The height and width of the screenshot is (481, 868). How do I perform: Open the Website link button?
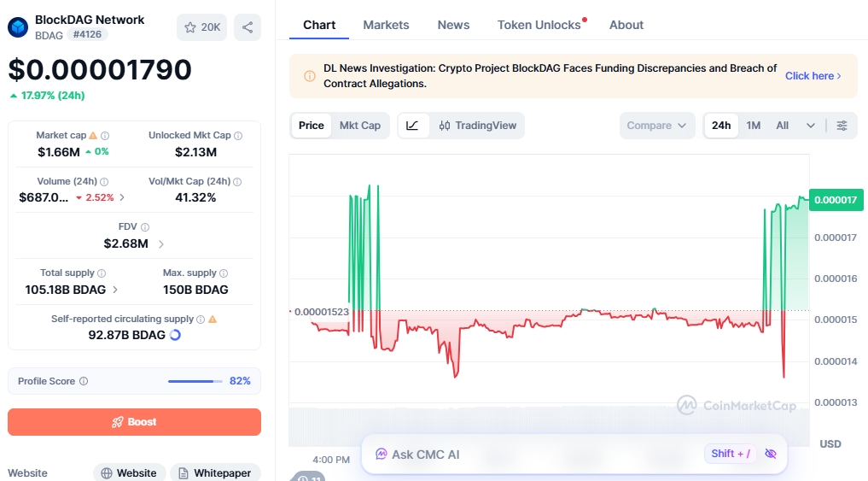click(x=130, y=472)
